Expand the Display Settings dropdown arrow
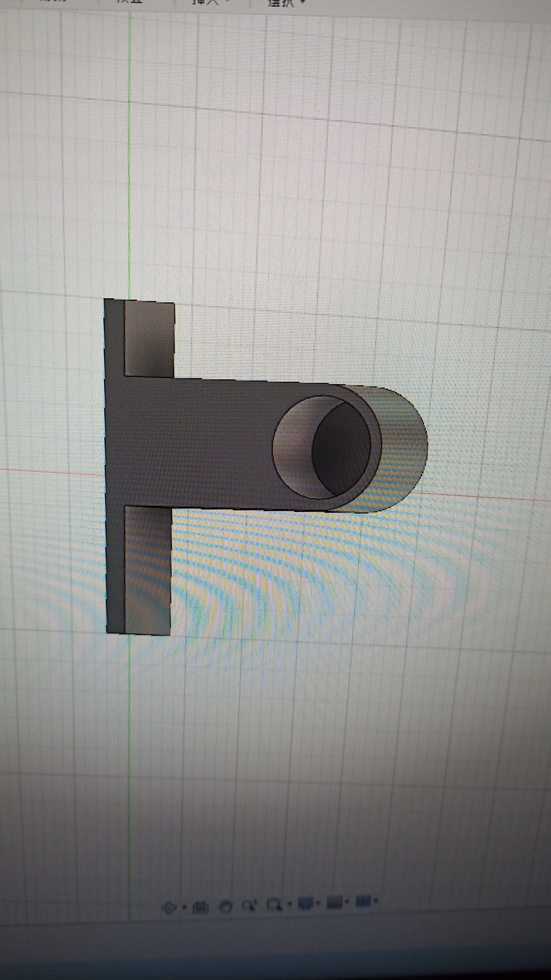551x980 pixels. coord(318,902)
